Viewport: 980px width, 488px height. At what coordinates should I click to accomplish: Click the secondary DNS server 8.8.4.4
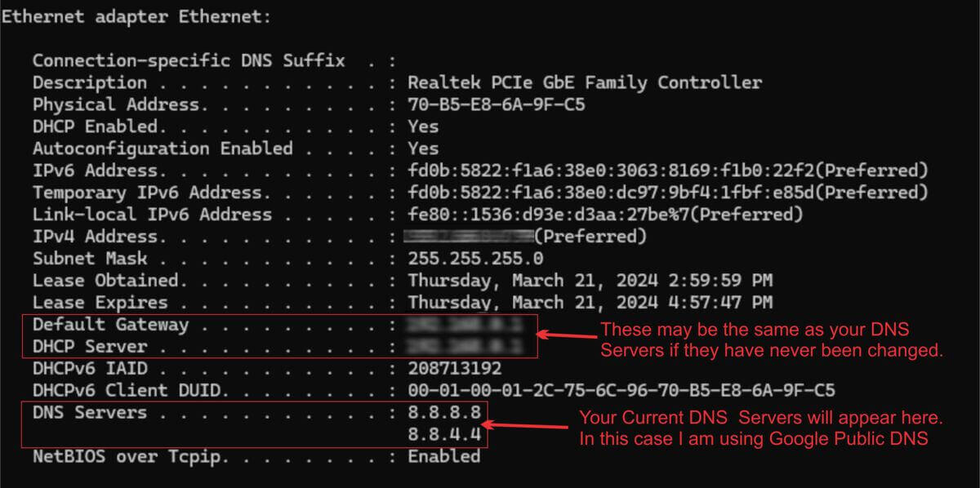(444, 434)
